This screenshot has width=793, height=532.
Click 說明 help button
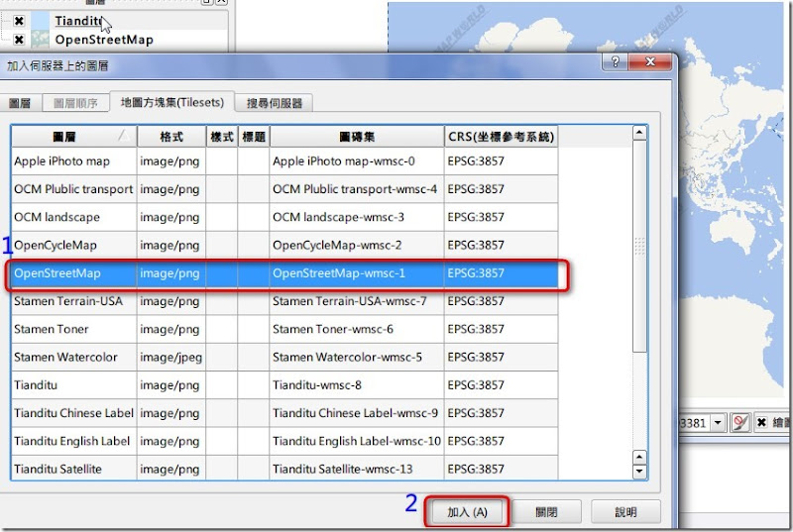pos(625,512)
